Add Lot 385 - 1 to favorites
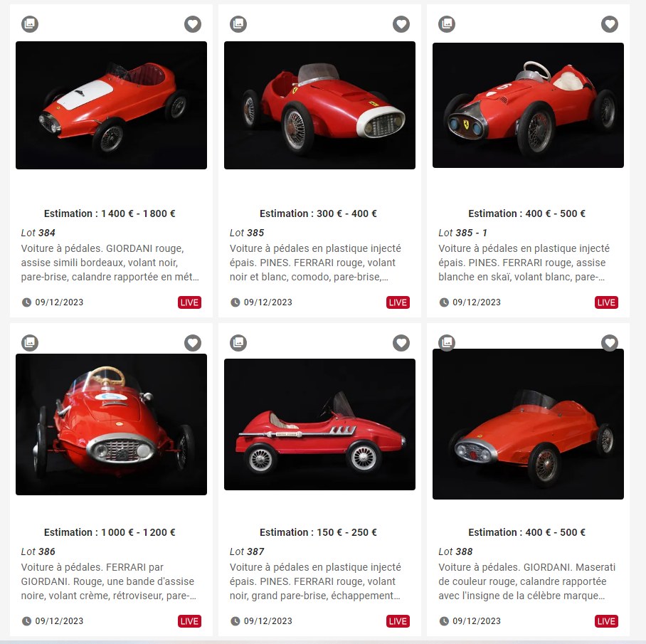The image size is (646, 644). (609, 24)
